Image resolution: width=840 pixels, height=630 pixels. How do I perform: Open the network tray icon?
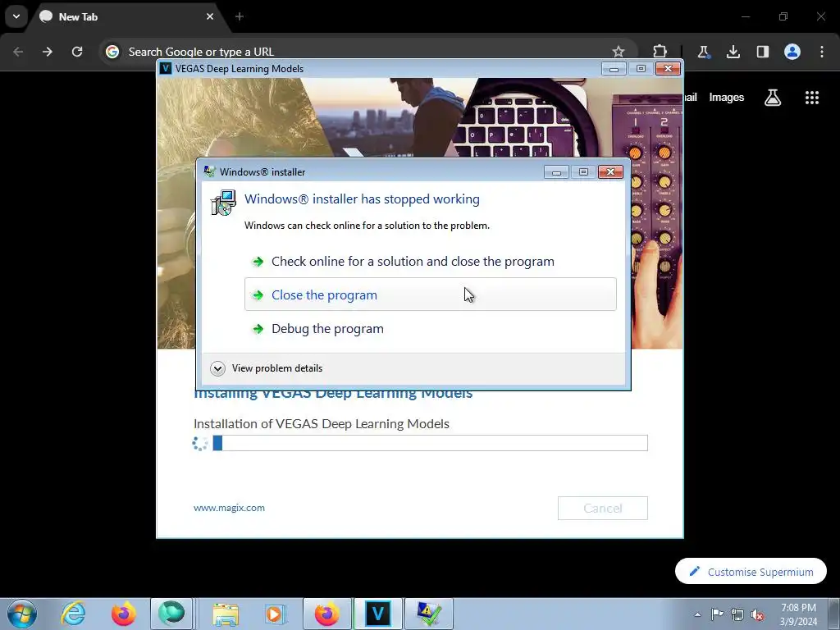[x=737, y=614]
